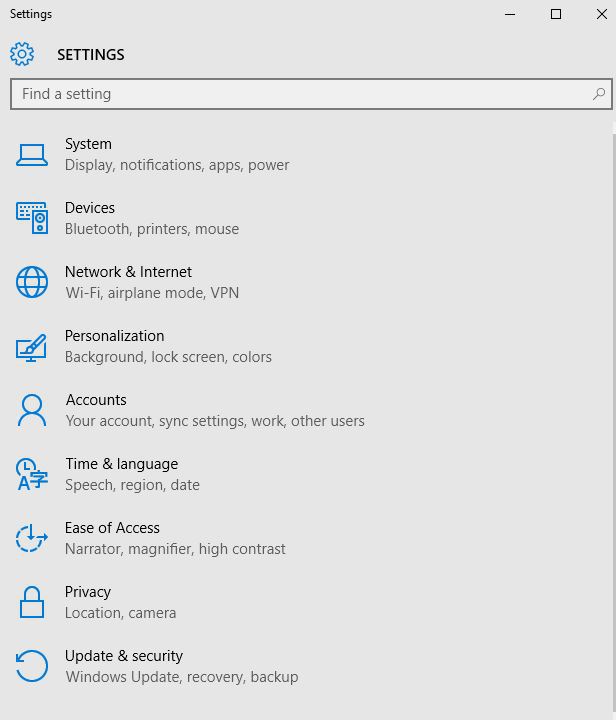Focus the Find a setting field
The image size is (616, 720).
[x=311, y=94]
